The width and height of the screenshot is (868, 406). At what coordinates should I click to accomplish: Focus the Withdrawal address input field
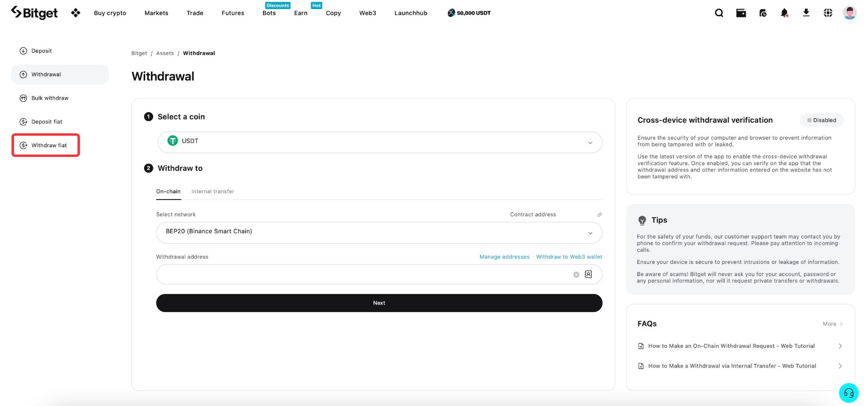379,274
